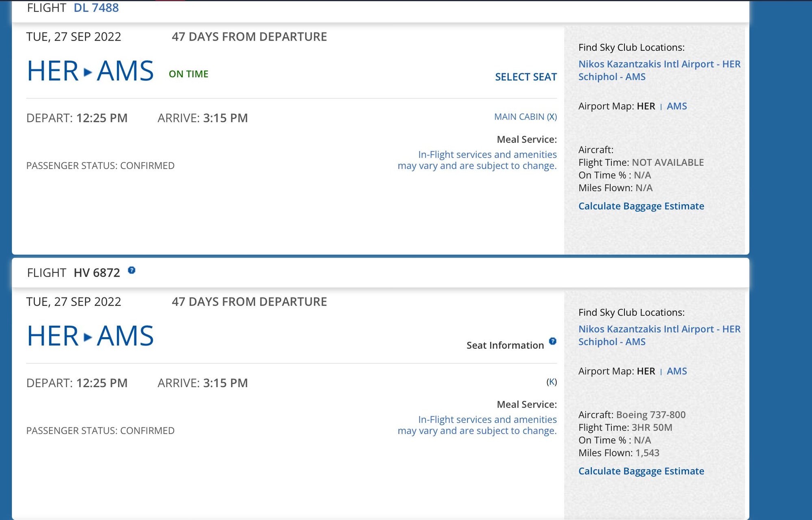This screenshot has width=812, height=520.
Task: Open the AMS airport map for HV 6872
Action: (x=677, y=371)
